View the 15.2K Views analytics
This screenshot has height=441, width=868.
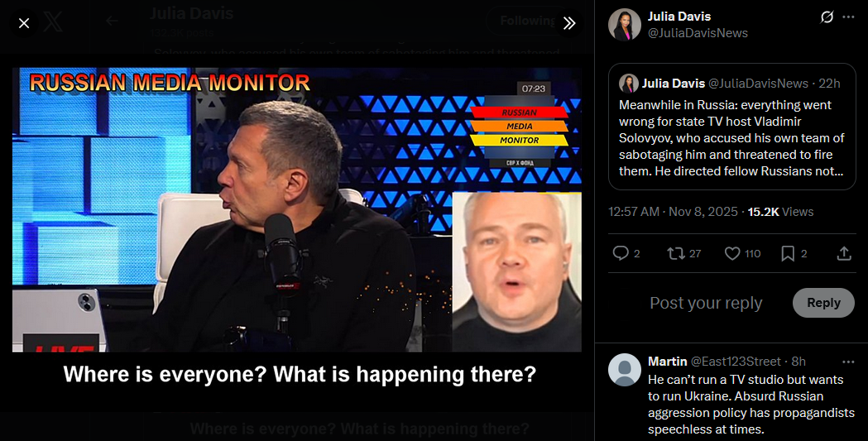(780, 211)
